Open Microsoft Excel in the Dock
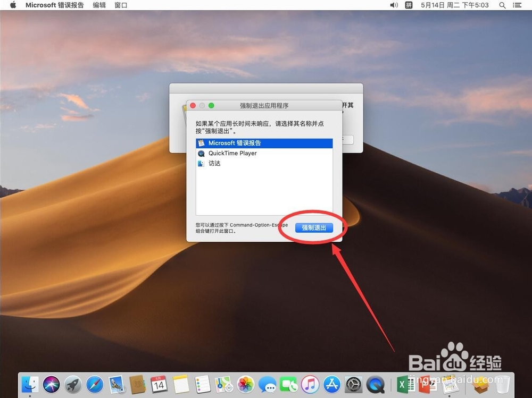Screen dimensions: 532x398 (x=405, y=385)
